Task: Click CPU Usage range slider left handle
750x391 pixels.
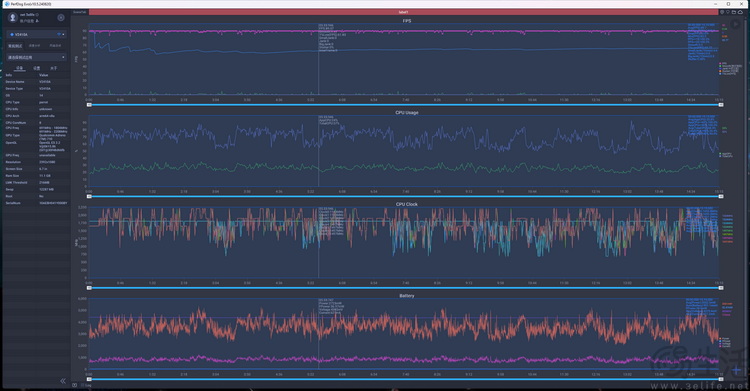Action: coord(89,196)
